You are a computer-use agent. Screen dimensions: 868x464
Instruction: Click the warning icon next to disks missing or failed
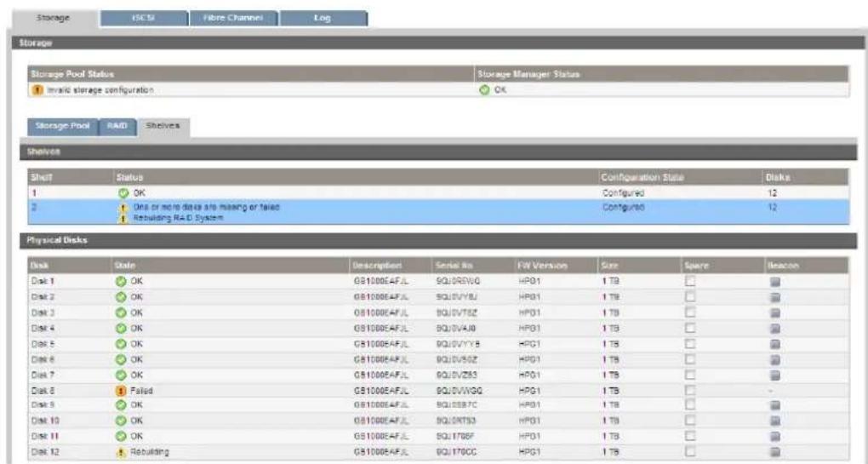tap(123, 208)
